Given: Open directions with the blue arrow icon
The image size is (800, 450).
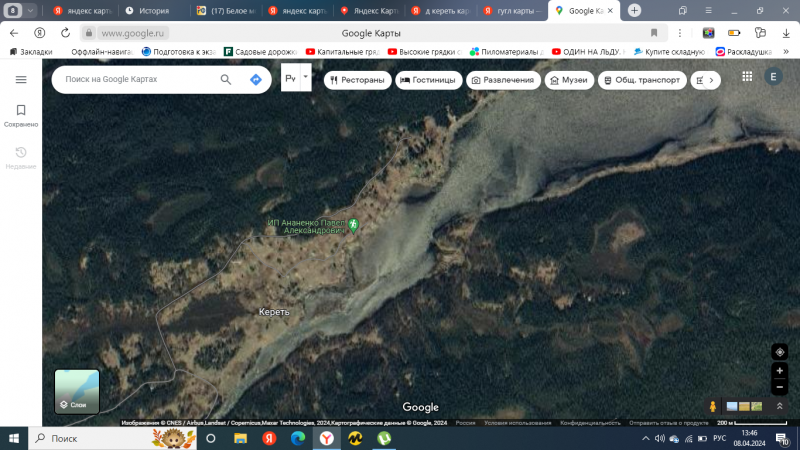Looking at the screenshot, I should tap(256, 79).
